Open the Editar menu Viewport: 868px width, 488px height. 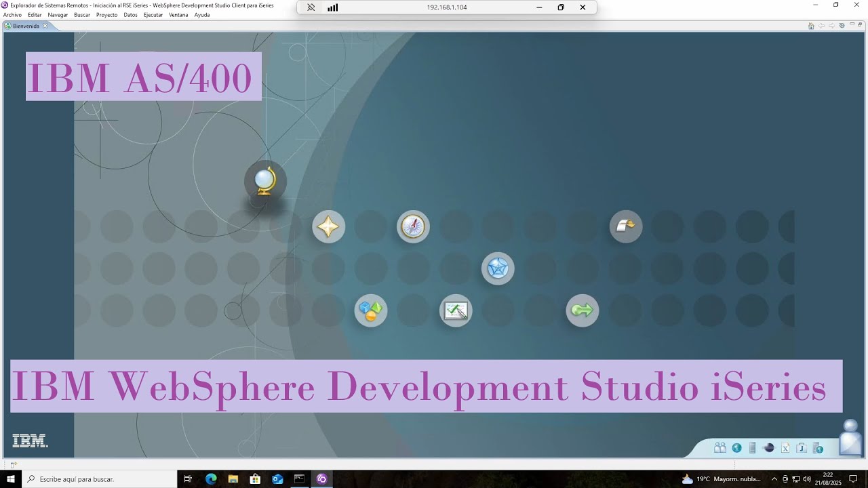(35, 15)
